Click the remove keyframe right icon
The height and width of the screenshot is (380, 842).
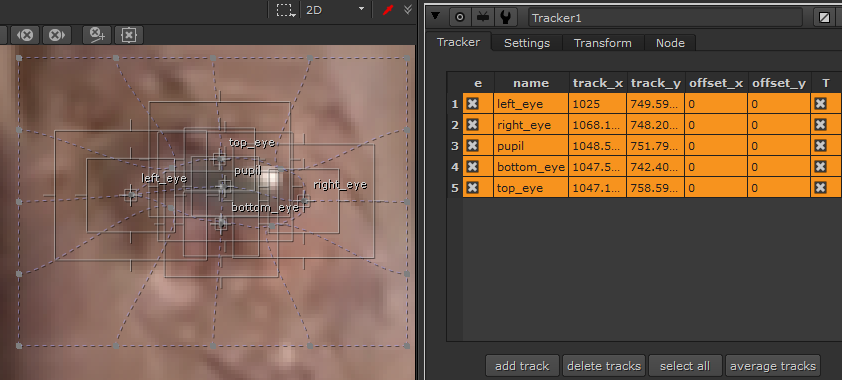[56, 35]
